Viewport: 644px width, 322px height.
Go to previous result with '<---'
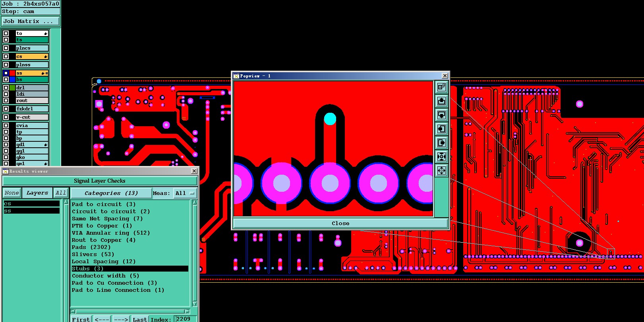[x=102, y=319]
